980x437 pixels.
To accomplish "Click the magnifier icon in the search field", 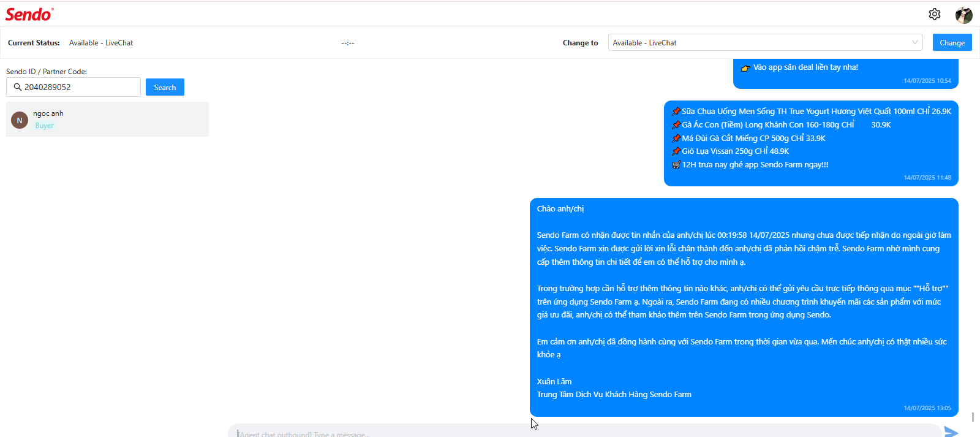I will click(x=18, y=87).
